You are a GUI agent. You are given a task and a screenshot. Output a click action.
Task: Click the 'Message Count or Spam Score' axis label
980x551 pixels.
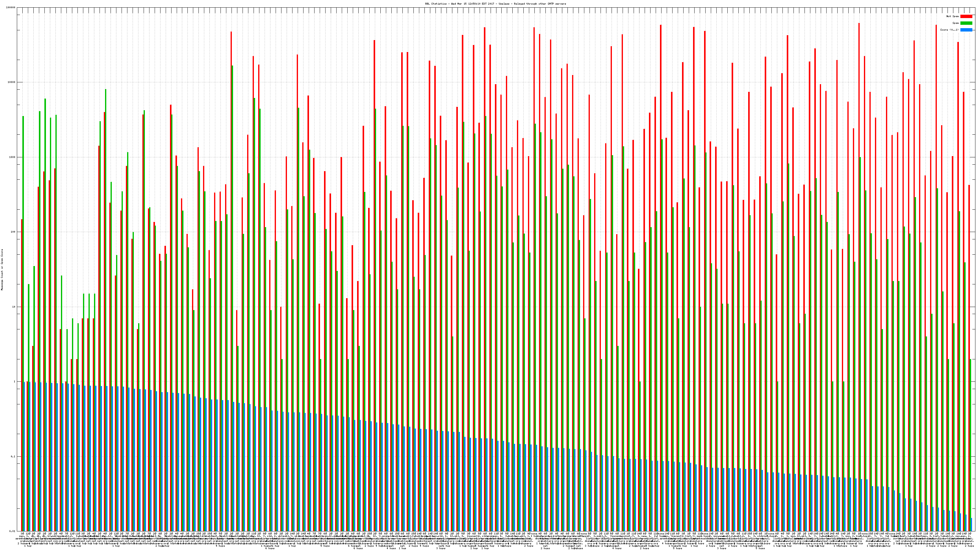coord(2,270)
